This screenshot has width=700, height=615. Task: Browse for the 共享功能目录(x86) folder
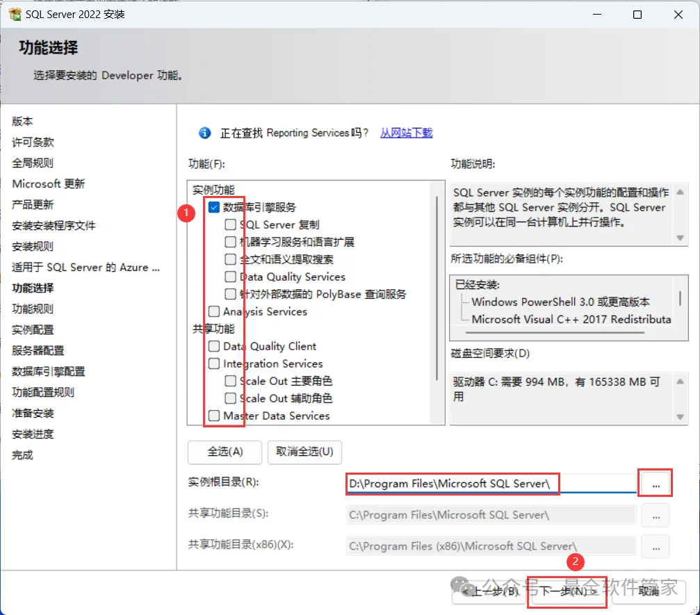tap(656, 547)
